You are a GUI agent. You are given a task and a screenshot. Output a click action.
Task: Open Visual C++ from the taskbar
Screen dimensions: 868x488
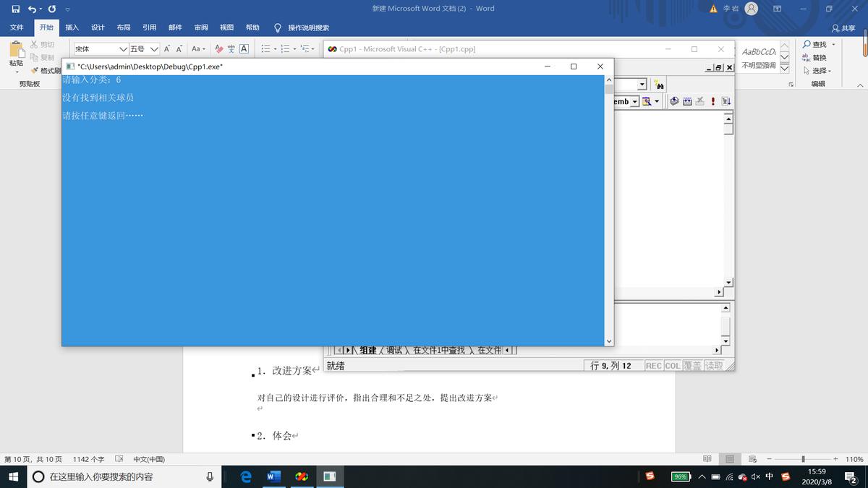[x=331, y=476]
